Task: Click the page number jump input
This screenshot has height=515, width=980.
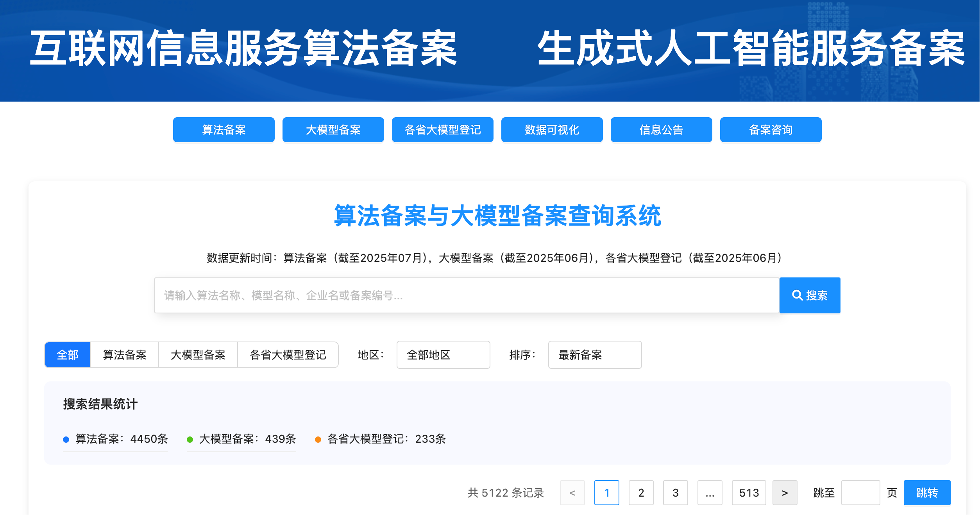Action: [860, 493]
